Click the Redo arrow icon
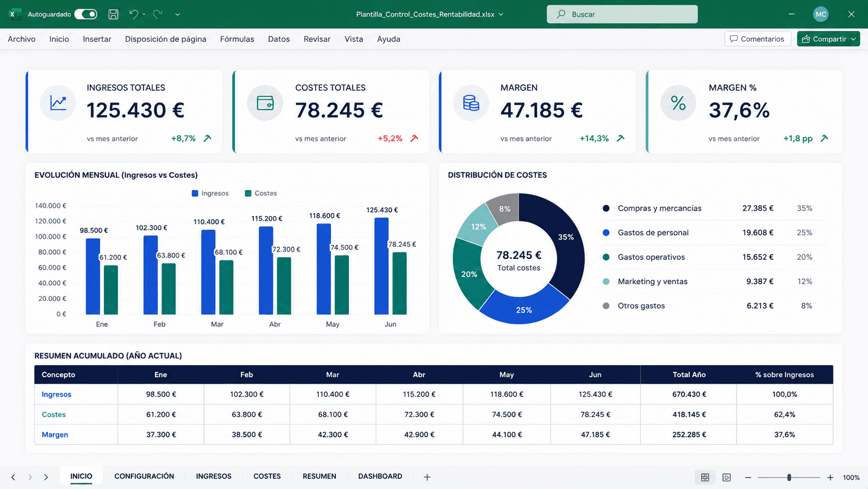The height and width of the screenshot is (489, 868). 158,14
